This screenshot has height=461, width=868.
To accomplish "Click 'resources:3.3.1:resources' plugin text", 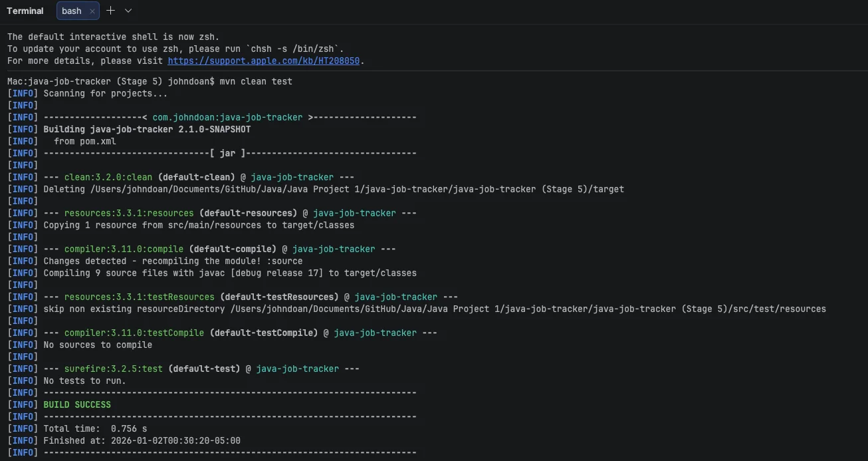I will pyautogui.click(x=129, y=213).
